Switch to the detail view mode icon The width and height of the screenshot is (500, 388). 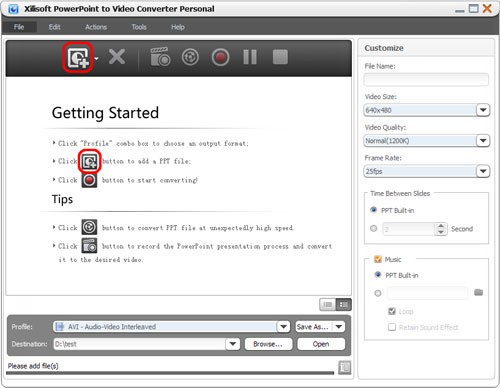coord(343,304)
